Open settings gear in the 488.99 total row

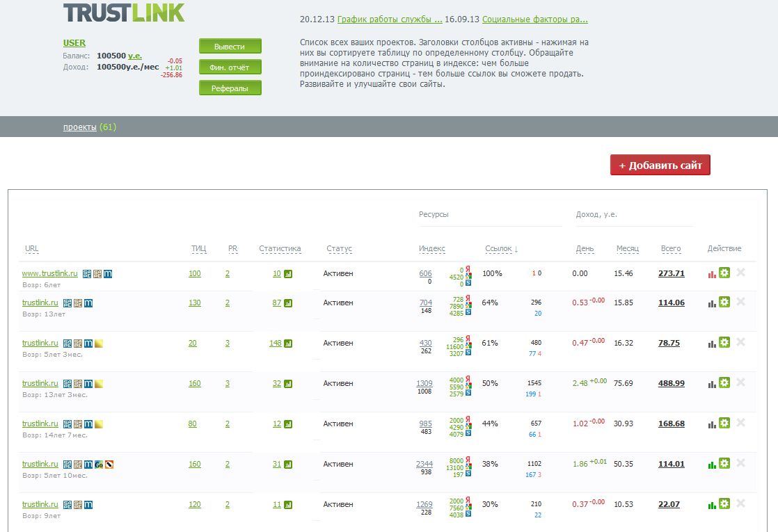point(724,382)
